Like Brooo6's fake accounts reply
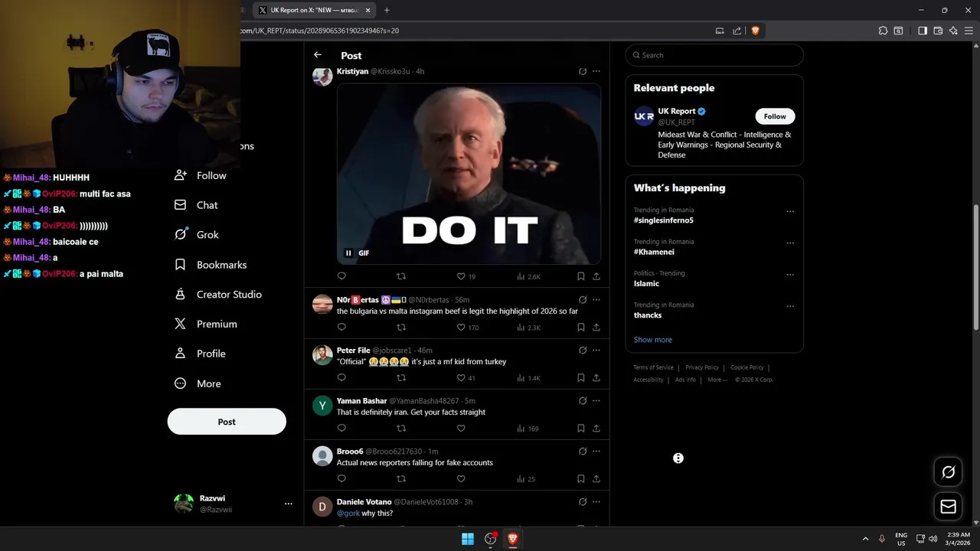The image size is (980, 551). [x=461, y=479]
